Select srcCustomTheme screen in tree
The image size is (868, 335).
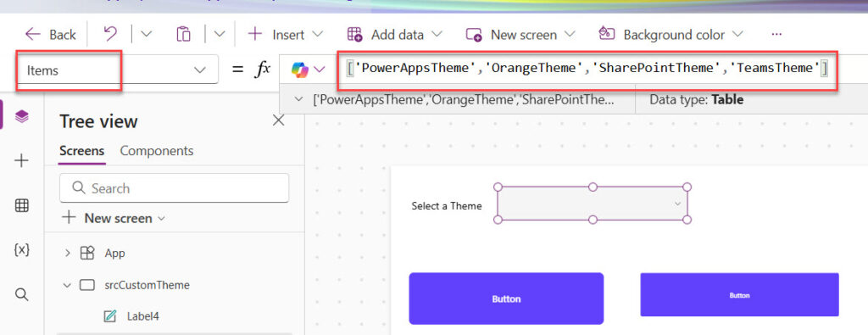pos(147,285)
